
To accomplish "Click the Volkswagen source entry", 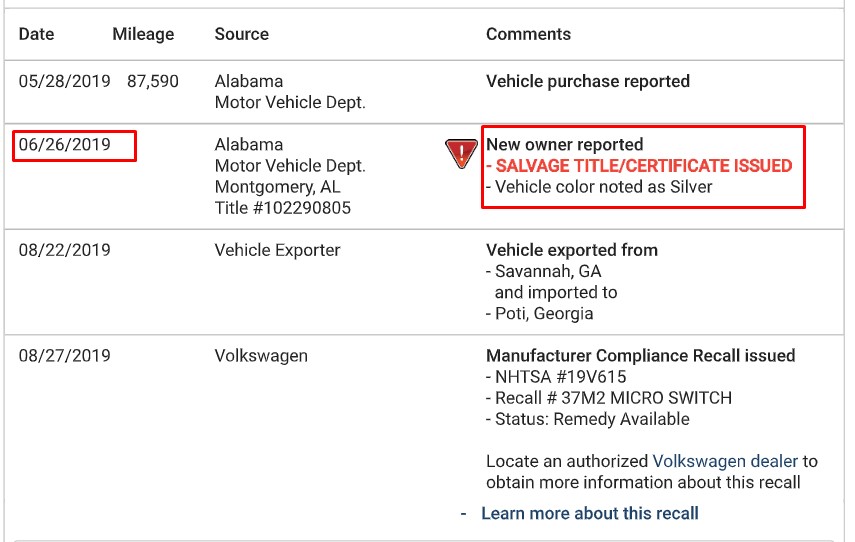I will [x=261, y=356].
